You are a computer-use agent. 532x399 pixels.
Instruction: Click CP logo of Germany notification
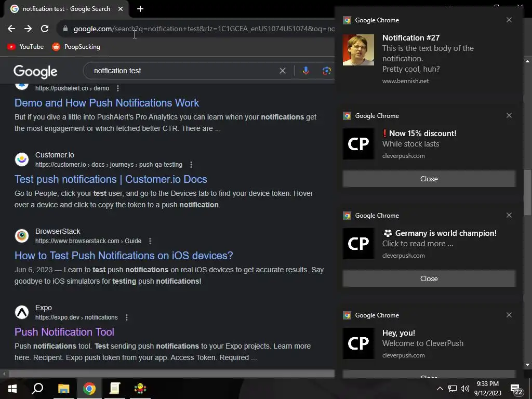(358, 244)
